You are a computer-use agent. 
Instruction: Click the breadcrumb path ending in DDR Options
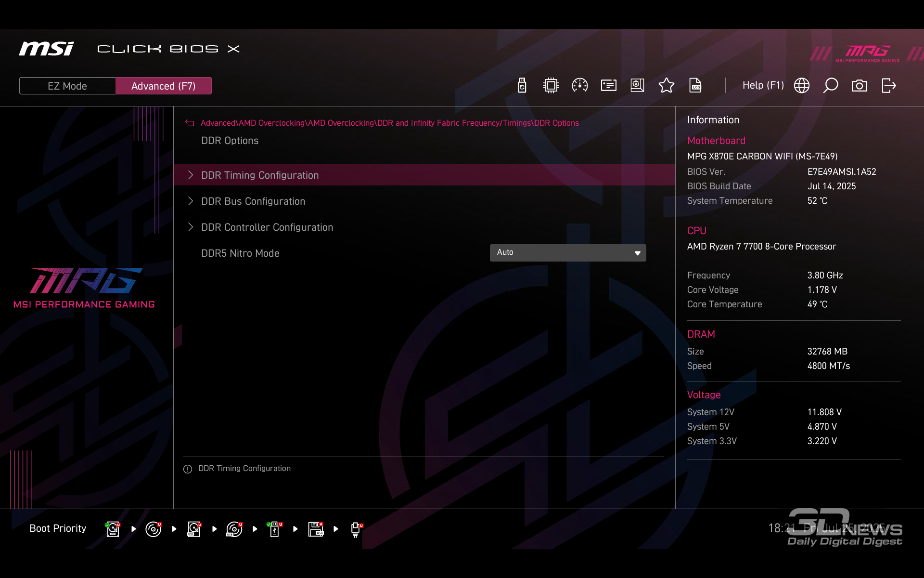click(390, 123)
